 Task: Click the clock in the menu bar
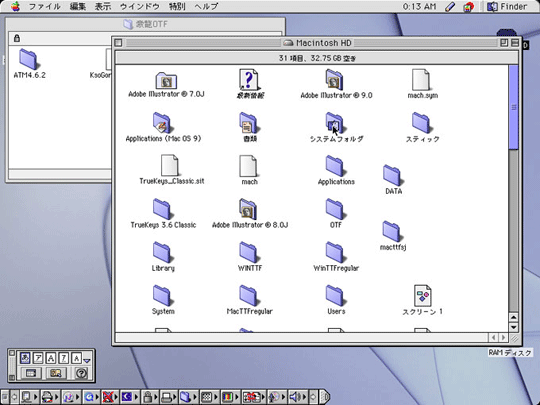[419, 7]
